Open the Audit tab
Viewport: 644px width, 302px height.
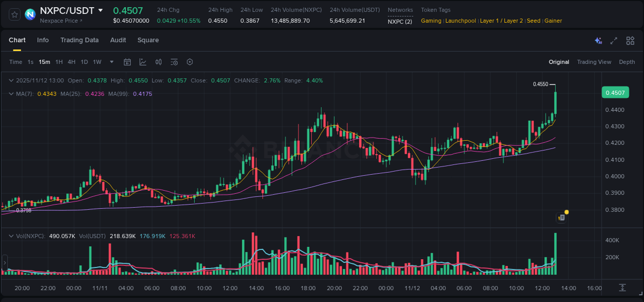(118, 40)
